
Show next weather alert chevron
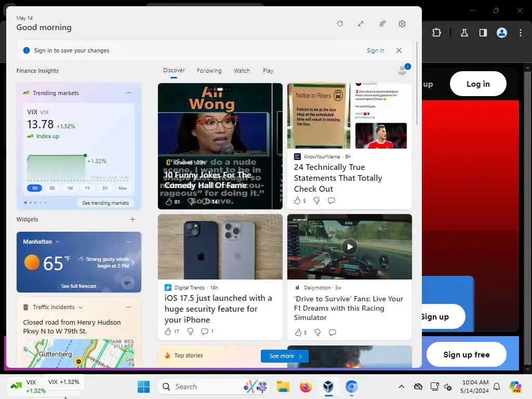(132, 262)
